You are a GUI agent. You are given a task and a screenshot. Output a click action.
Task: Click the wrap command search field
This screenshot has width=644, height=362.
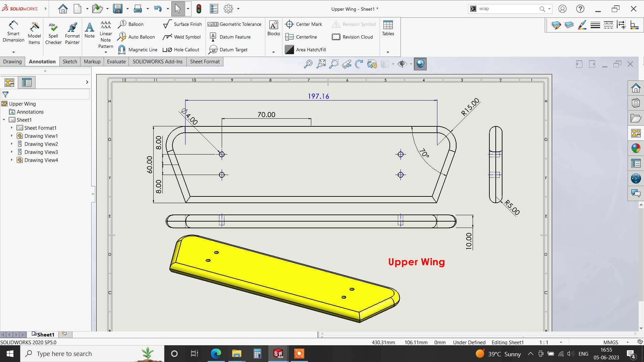[506, 9]
